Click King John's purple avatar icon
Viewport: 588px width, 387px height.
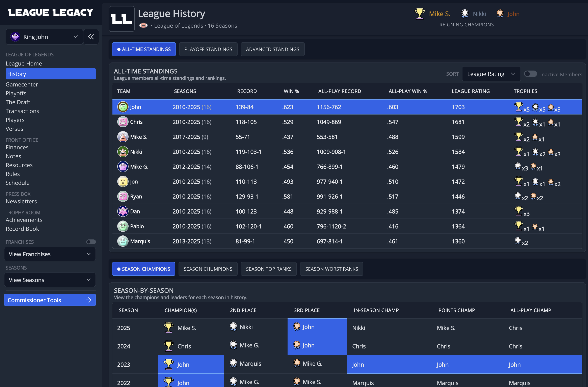pyautogui.click(x=15, y=37)
